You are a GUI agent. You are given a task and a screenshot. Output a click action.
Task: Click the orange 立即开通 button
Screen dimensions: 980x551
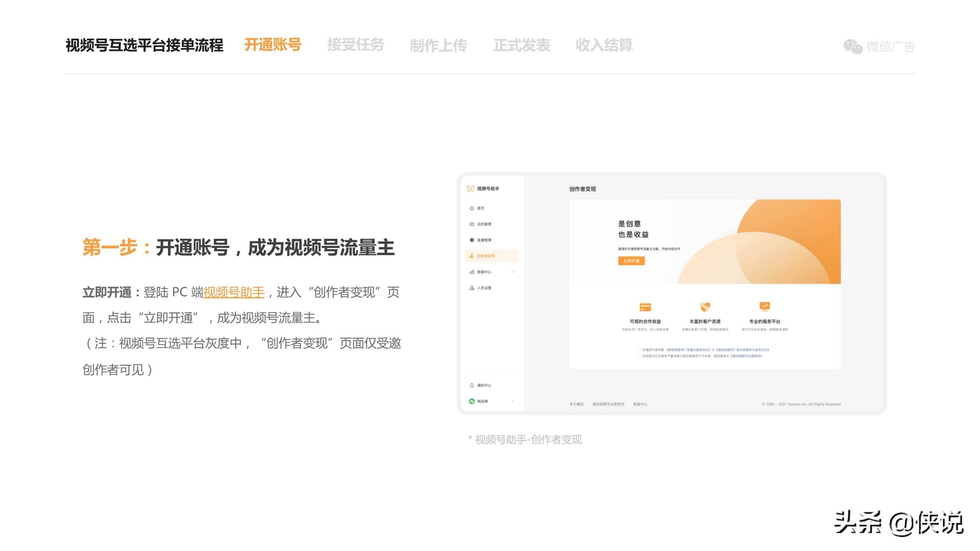631,261
